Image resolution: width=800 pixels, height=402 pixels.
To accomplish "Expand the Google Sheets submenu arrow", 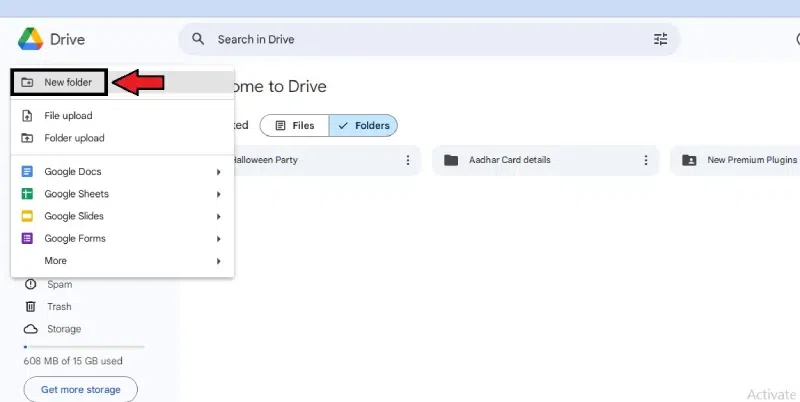I will (218, 194).
